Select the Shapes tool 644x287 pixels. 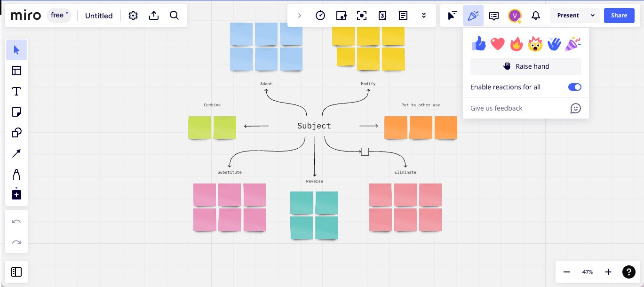16,133
